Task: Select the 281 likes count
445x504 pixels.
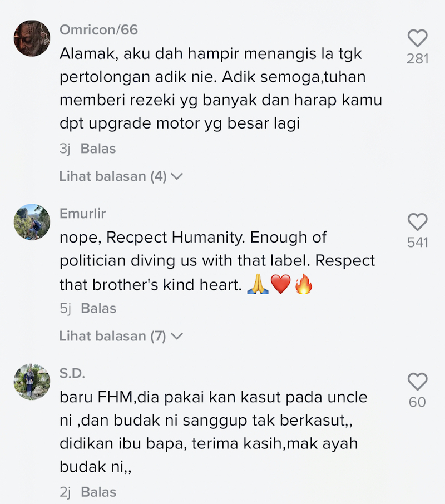Action: (417, 59)
